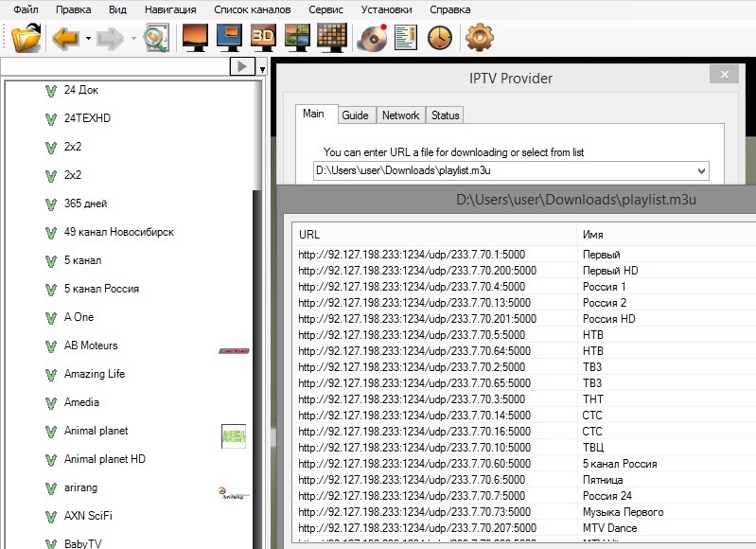
Task: Click the magnifier search icon in toolbar
Action: click(x=156, y=39)
